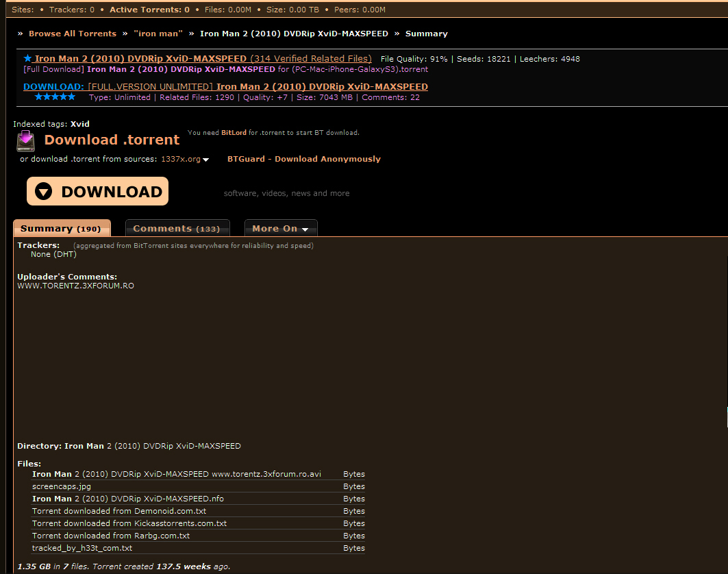Click the Directory: Iron Man 2 line
The height and width of the screenshot is (574, 728).
(129, 446)
